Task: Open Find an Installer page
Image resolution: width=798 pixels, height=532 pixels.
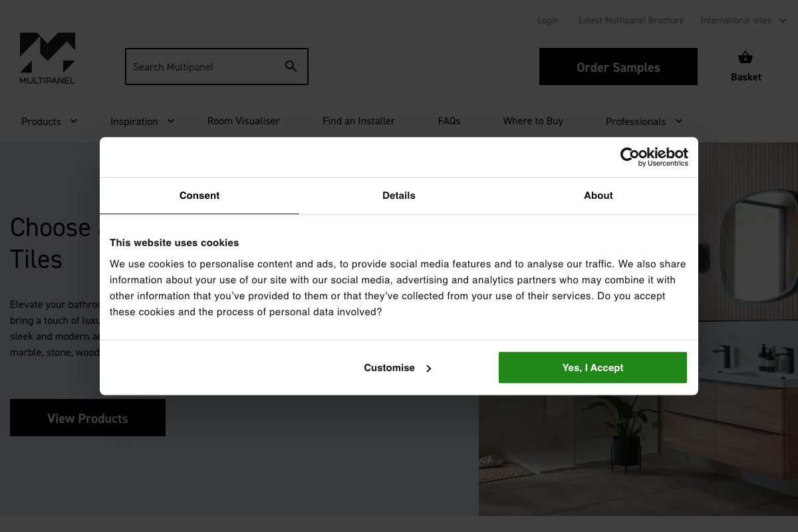Action: click(358, 121)
